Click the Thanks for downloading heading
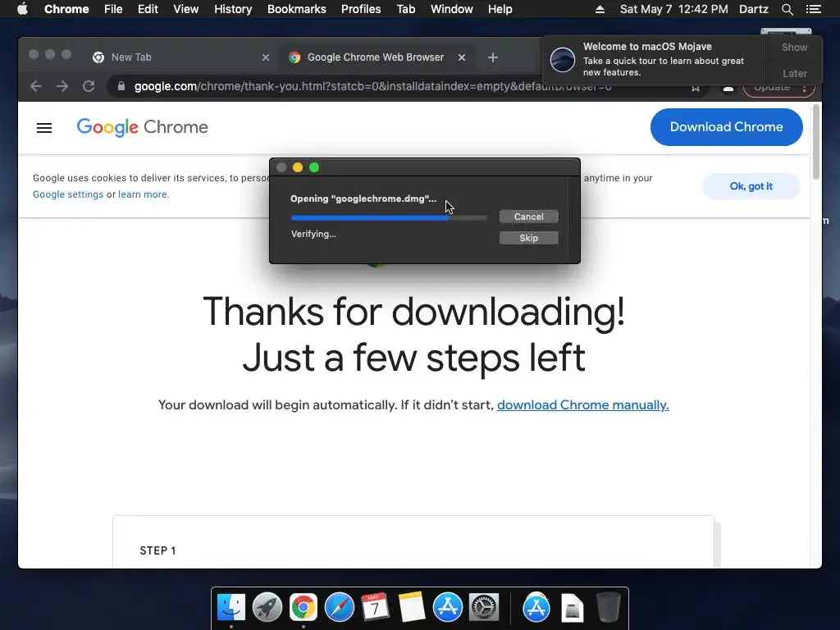The height and width of the screenshot is (630, 840). click(x=413, y=335)
